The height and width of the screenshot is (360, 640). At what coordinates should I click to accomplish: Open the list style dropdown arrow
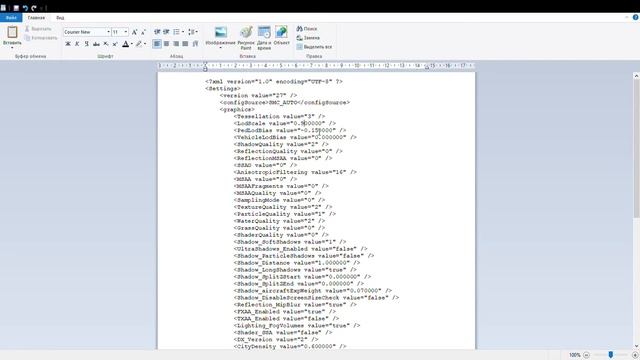(x=183, y=32)
